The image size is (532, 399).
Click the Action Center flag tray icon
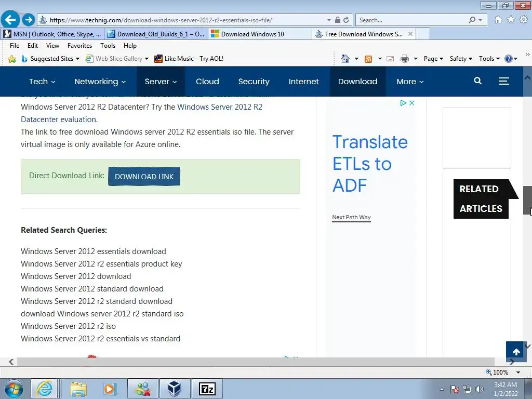455,389
